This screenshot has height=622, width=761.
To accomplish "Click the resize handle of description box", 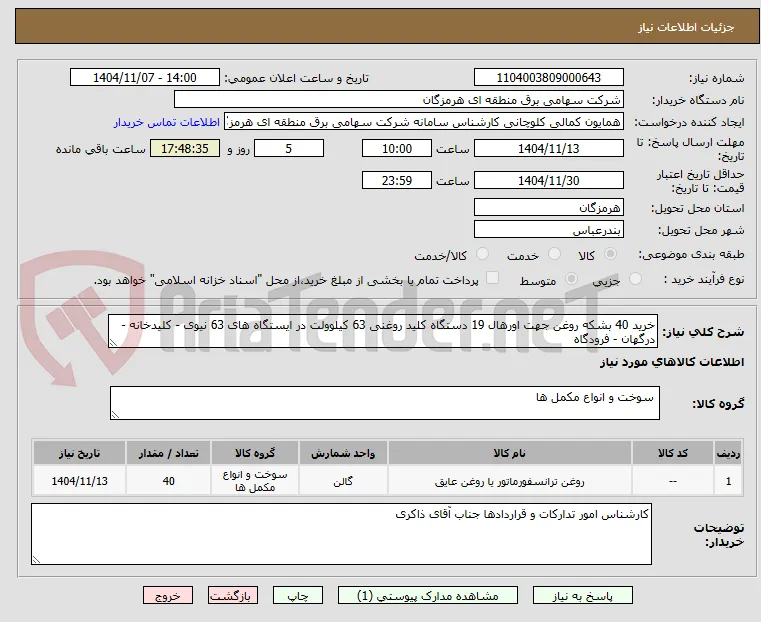I will (114, 343).
